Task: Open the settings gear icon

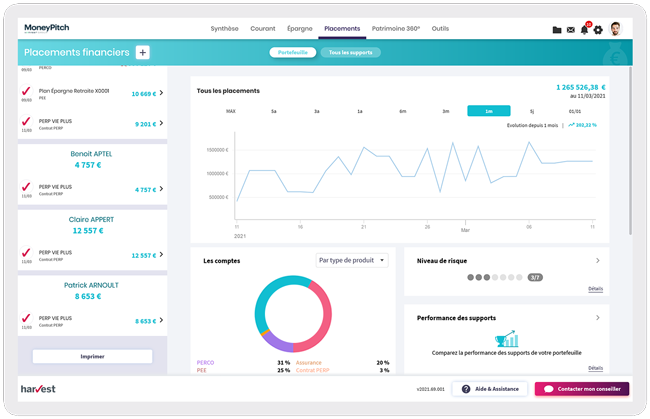Action: point(598,30)
